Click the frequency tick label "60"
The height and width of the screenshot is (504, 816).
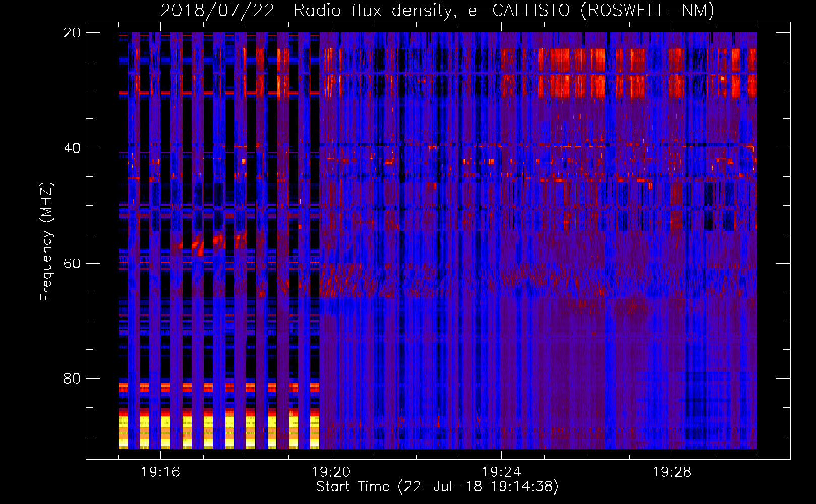coord(72,264)
